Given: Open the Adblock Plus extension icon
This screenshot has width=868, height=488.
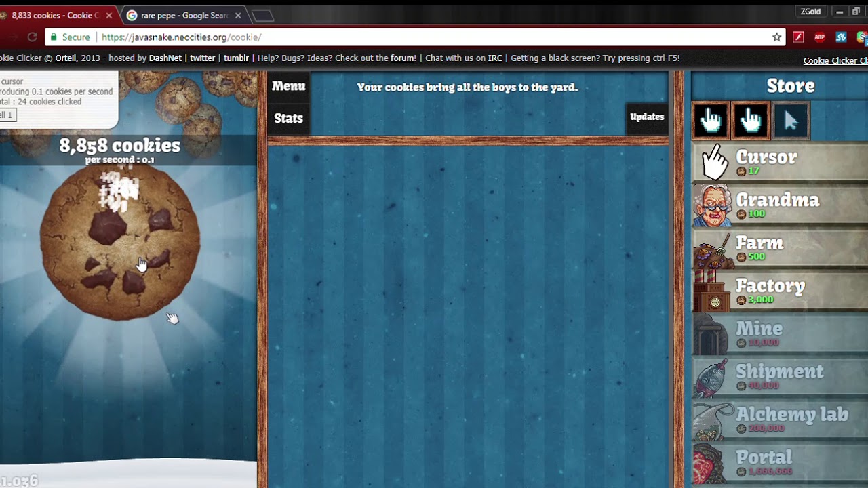Looking at the screenshot, I should [820, 37].
